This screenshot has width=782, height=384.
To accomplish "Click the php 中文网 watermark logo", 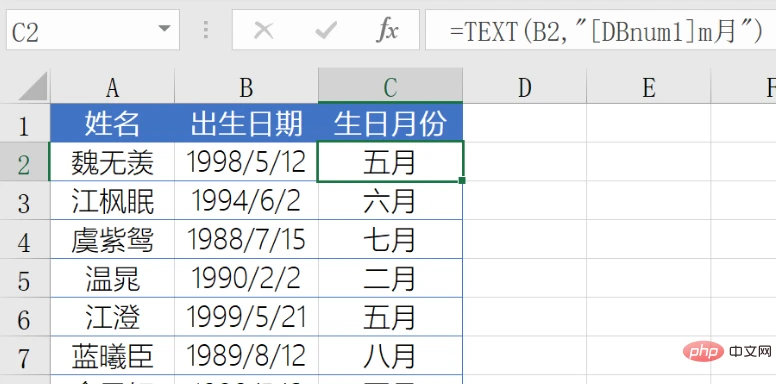I will [728, 352].
